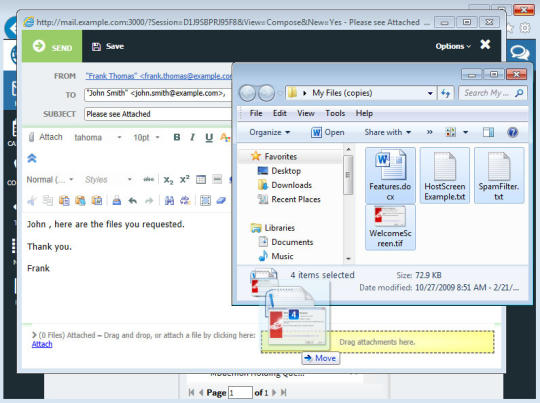Save the message draft
The height and width of the screenshot is (403, 540).
tap(108, 46)
